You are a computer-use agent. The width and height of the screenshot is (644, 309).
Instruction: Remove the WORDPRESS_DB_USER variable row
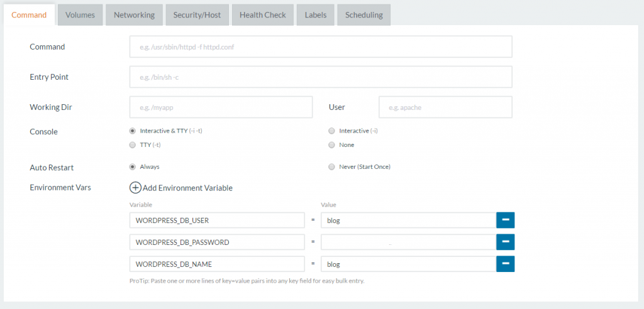click(506, 220)
